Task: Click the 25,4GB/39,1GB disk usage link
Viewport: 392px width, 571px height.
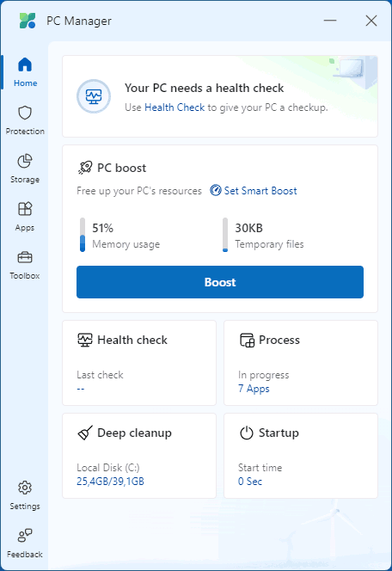Action: pyautogui.click(x=110, y=482)
